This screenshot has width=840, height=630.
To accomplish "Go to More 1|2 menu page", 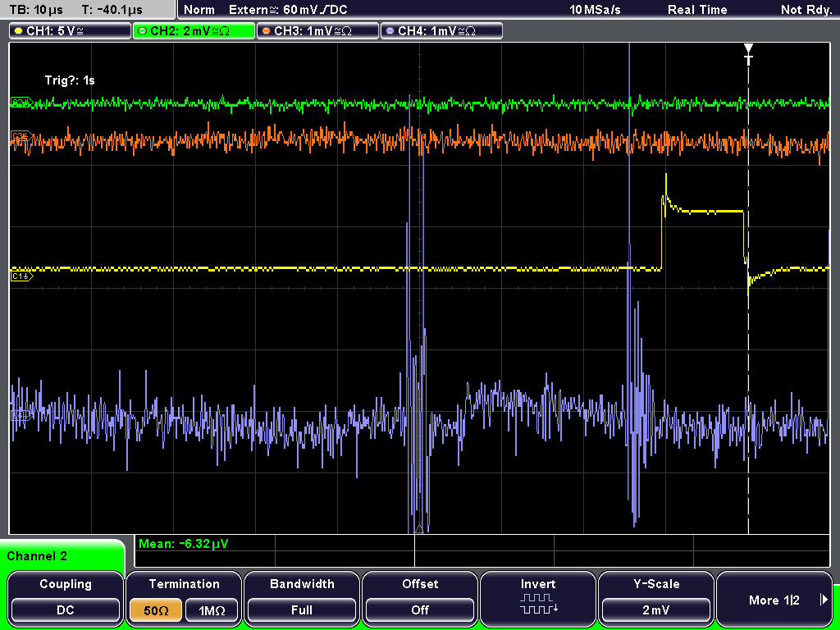I will coord(774,600).
